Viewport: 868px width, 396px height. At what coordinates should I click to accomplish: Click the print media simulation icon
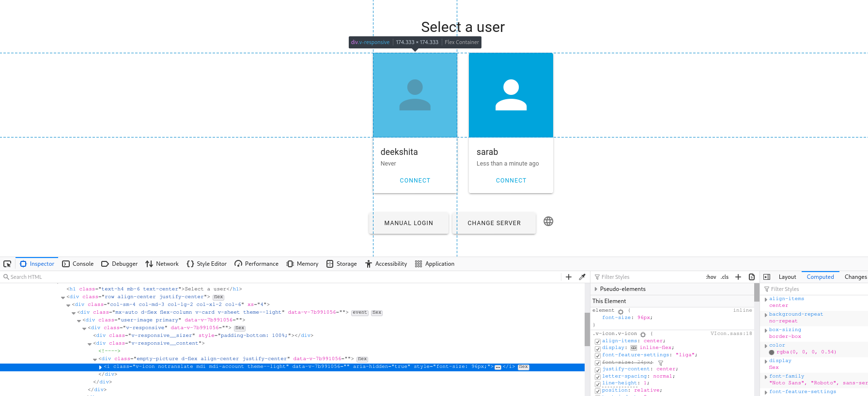(752, 277)
